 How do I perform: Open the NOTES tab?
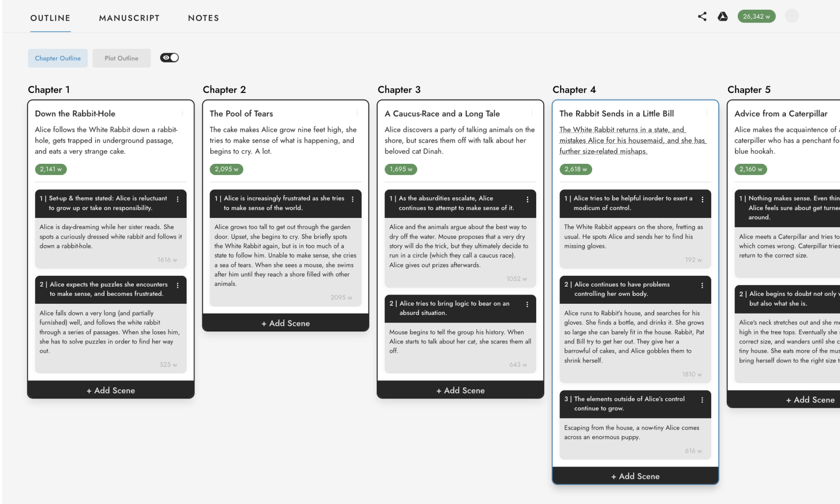pyautogui.click(x=203, y=18)
